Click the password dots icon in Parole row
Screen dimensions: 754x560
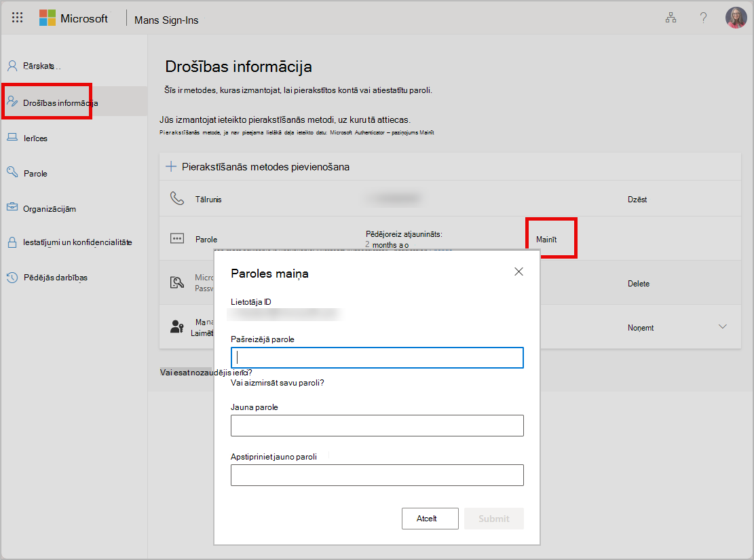177,238
